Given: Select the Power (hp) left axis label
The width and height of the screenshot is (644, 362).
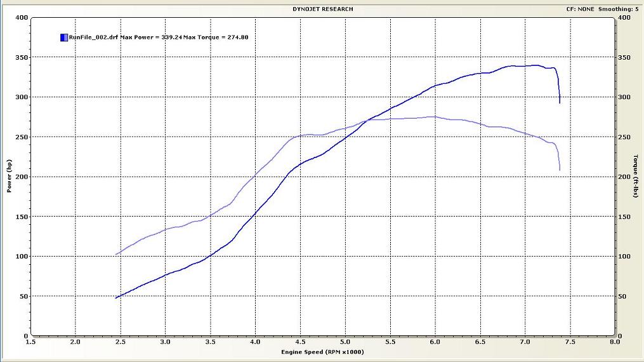Looking at the screenshot, I should (10, 177).
